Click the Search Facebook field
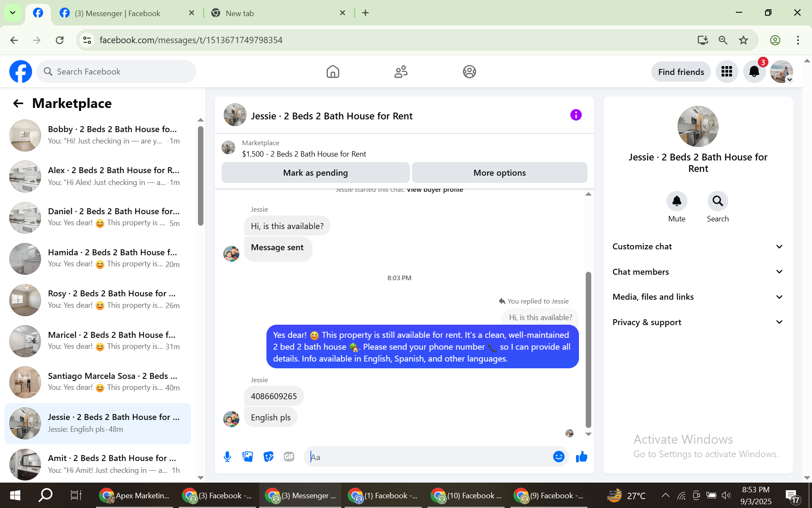The width and height of the screenshot is (812, 508). tap(116, 72)
